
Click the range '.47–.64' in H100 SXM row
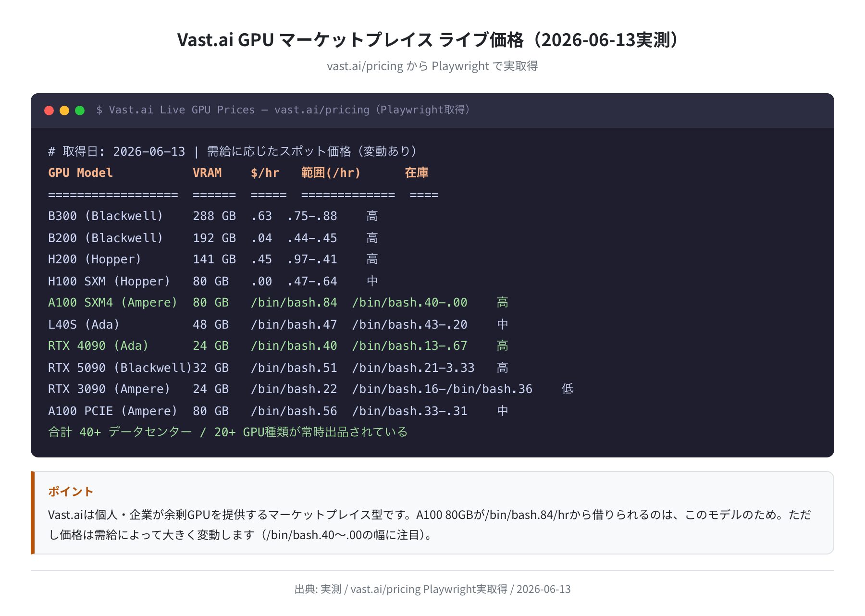pos(312,281)
